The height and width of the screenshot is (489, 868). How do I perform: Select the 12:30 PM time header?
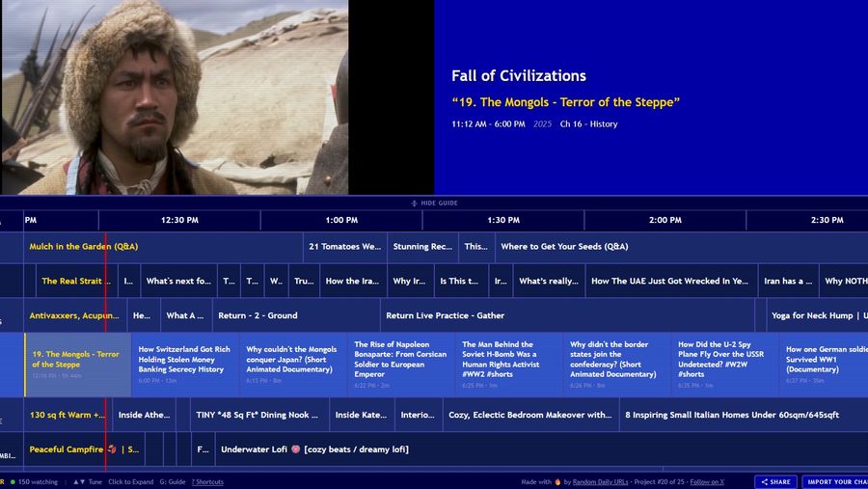[179, 220]
